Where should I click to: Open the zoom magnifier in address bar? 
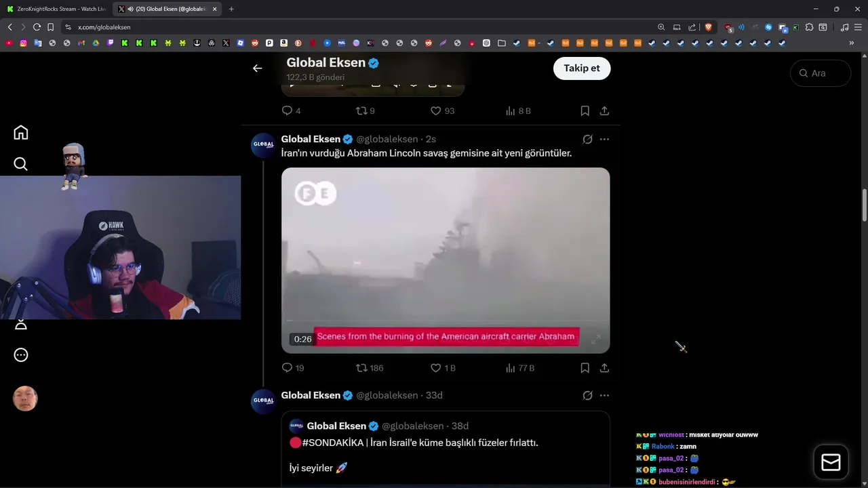tap(661, 27)
